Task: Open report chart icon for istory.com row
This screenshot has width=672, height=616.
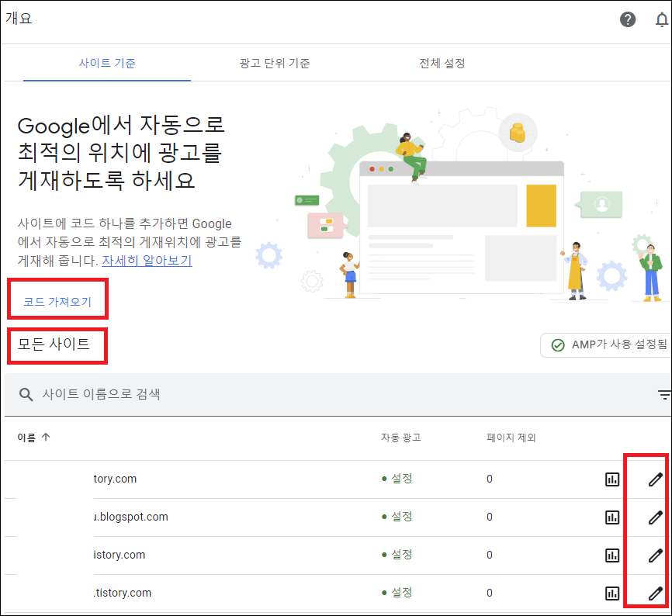Action: [x=612, y=555]
